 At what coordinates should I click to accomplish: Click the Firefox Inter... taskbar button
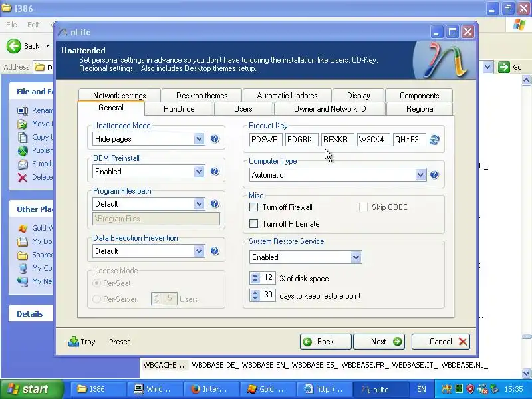pyautogui.click(x=211, y=389)
